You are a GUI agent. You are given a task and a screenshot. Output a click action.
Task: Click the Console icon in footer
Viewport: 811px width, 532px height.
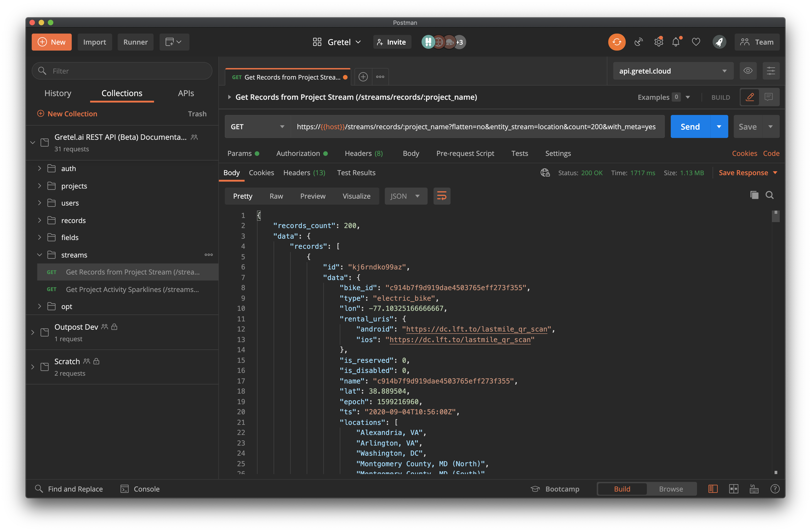click(x=124, y=489)
